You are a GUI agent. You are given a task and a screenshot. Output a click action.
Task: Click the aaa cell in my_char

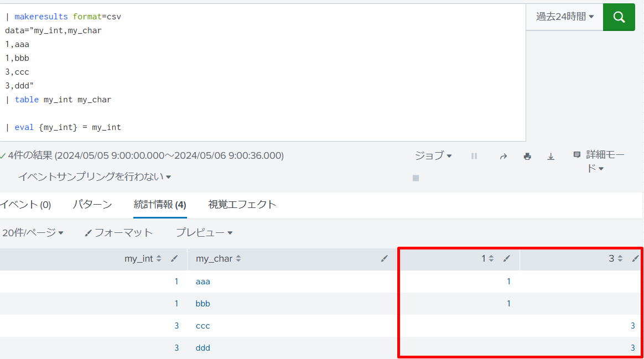click(203, 282)
